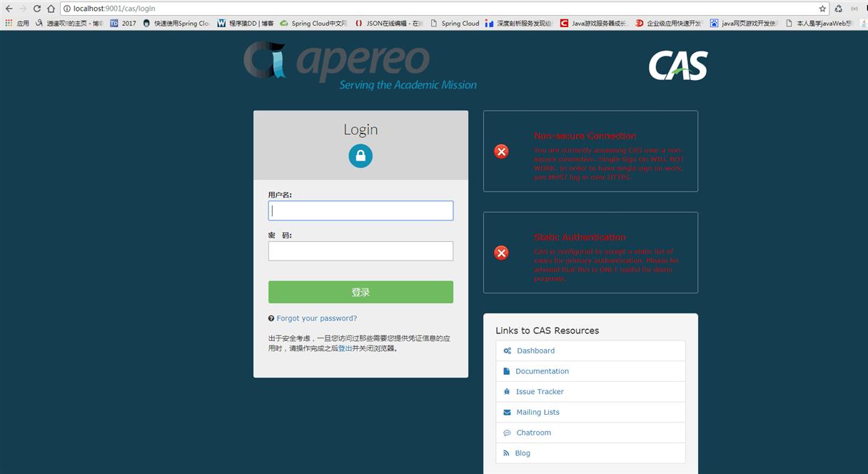Go to the Issue Tracker link
Viewport: 868px width, 474px height.
click(540, 392)
